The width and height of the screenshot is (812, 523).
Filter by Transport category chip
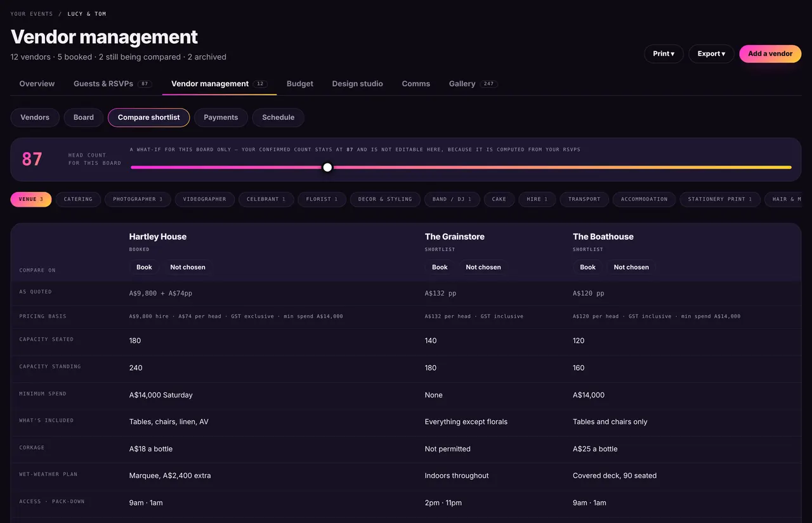coord(584,199)
